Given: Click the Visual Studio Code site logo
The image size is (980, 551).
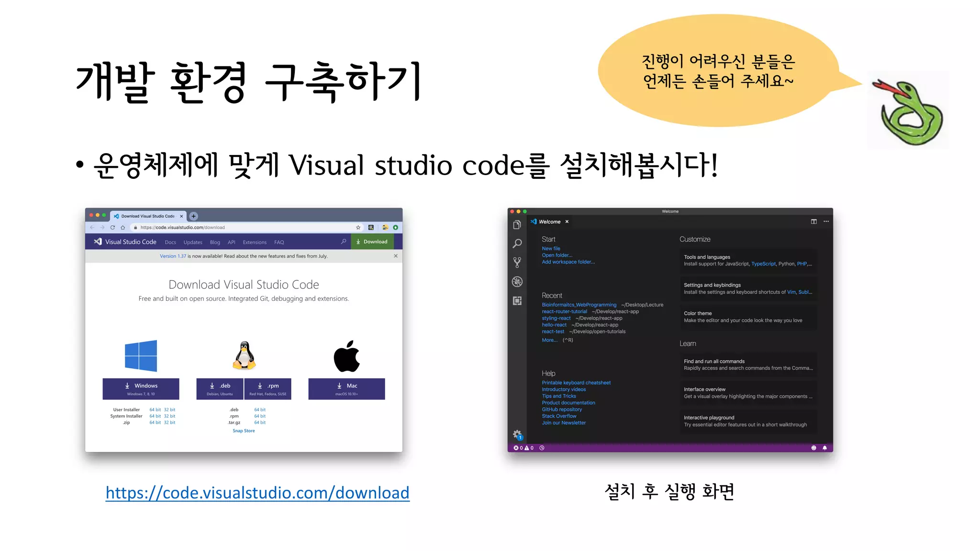Looking at the screenshot, I should click(125, 242).
